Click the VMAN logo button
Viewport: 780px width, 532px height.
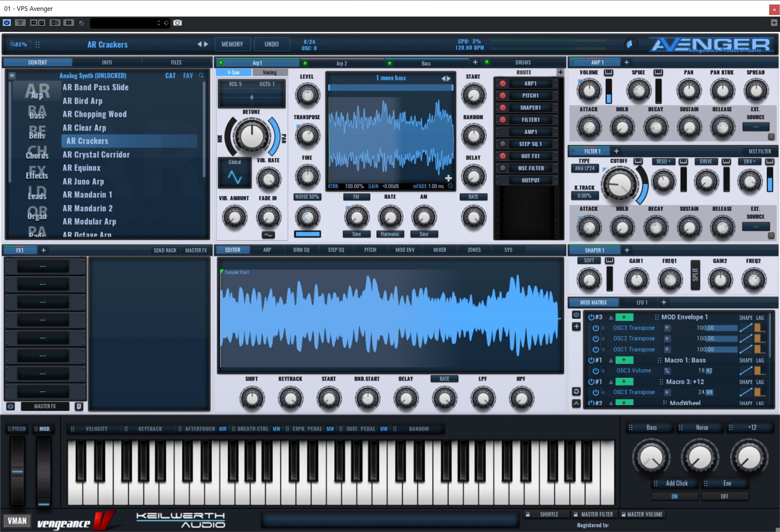click(x=17, y=521)
